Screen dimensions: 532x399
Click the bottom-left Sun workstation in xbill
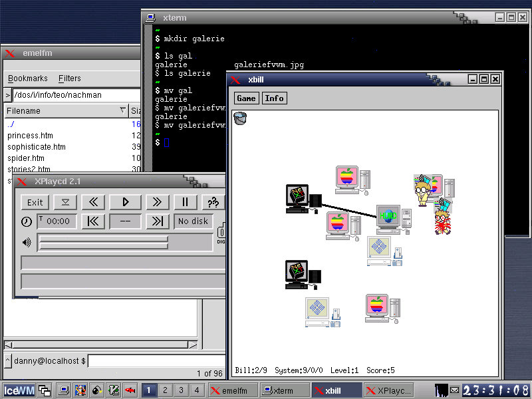(x=323, y=312)
